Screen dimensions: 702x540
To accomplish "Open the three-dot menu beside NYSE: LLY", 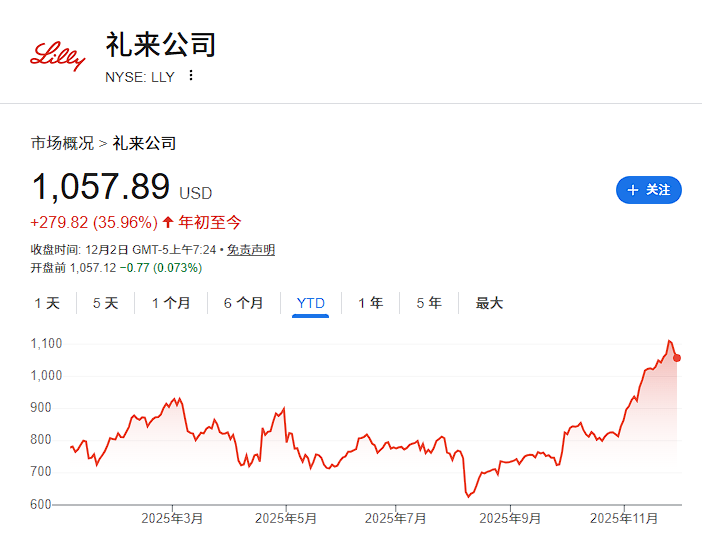I will pos(191,76).
